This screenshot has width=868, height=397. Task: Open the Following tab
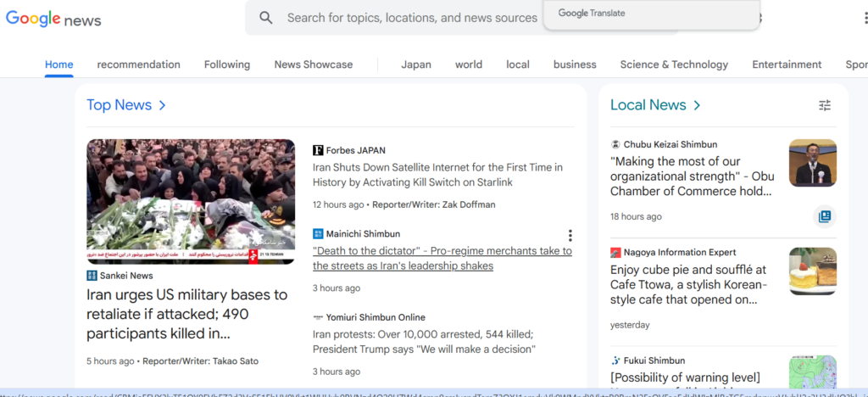pos(227,64)
